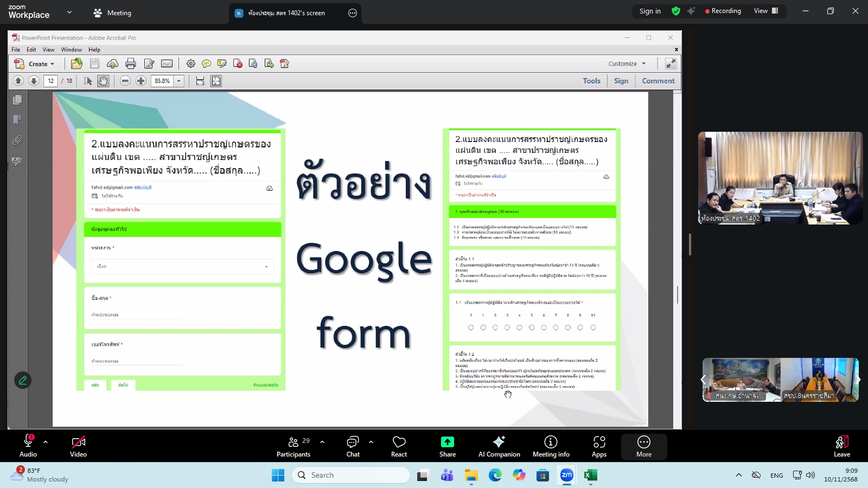
Task: Open the Customize dropdown
Action: (x=627, y=63)
